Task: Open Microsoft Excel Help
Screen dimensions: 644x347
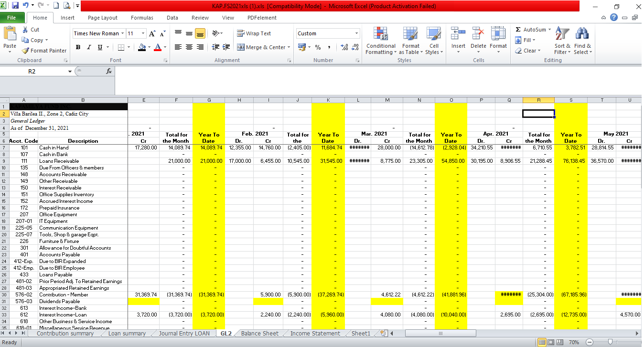Action: [x=614, y=18]
